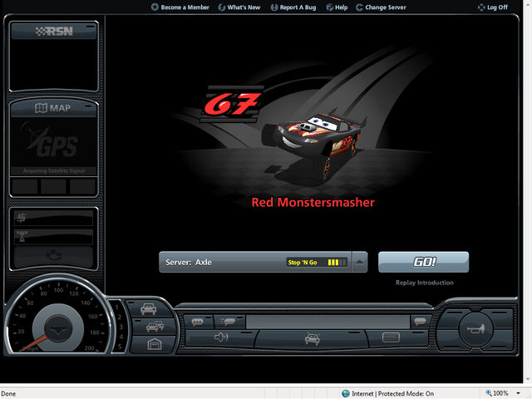
Task: Click inside the chat text field
Action: coord(328,322)
